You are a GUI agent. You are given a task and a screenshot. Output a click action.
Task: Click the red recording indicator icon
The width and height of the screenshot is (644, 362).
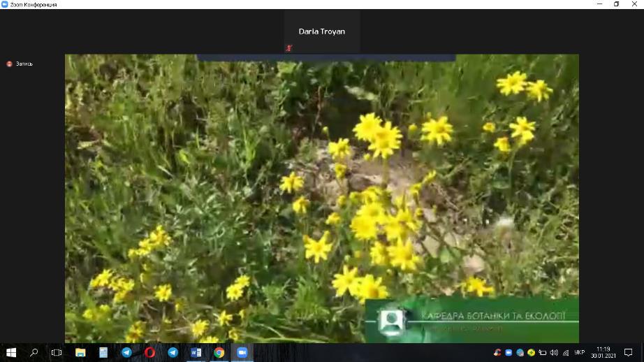tap(9, 64)
